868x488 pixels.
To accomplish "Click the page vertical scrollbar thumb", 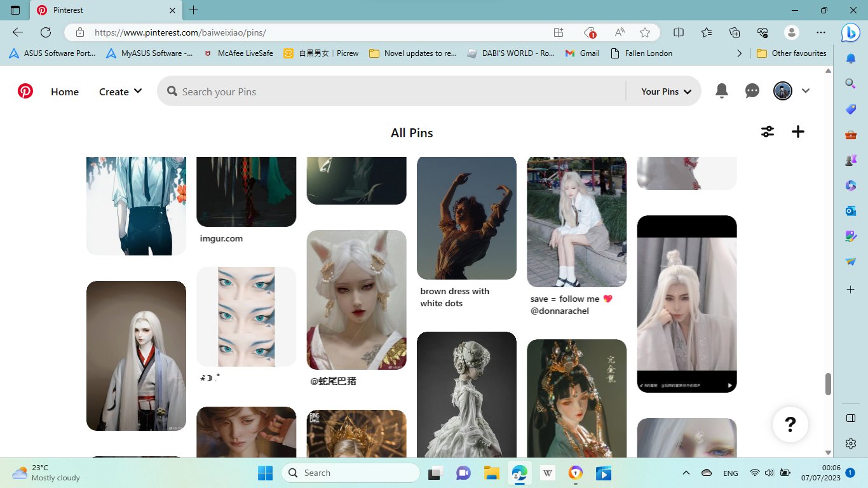I will pyautogui.click(x=828, y=384).
